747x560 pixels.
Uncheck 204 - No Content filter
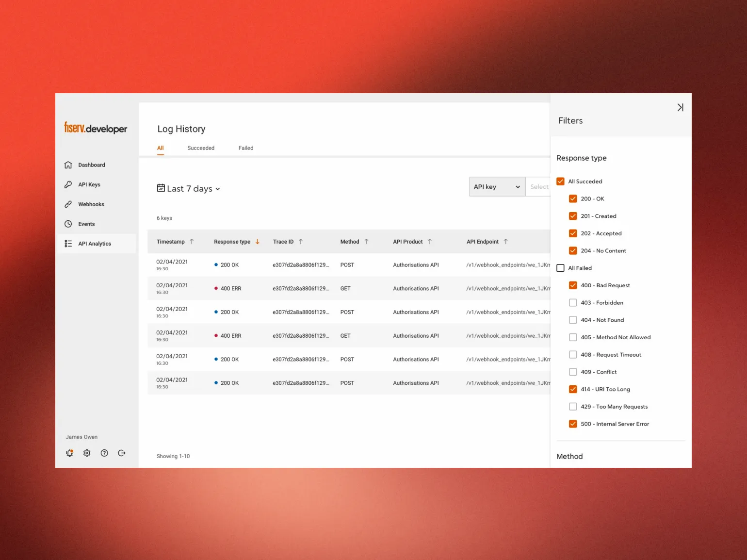tap(573, 250)
